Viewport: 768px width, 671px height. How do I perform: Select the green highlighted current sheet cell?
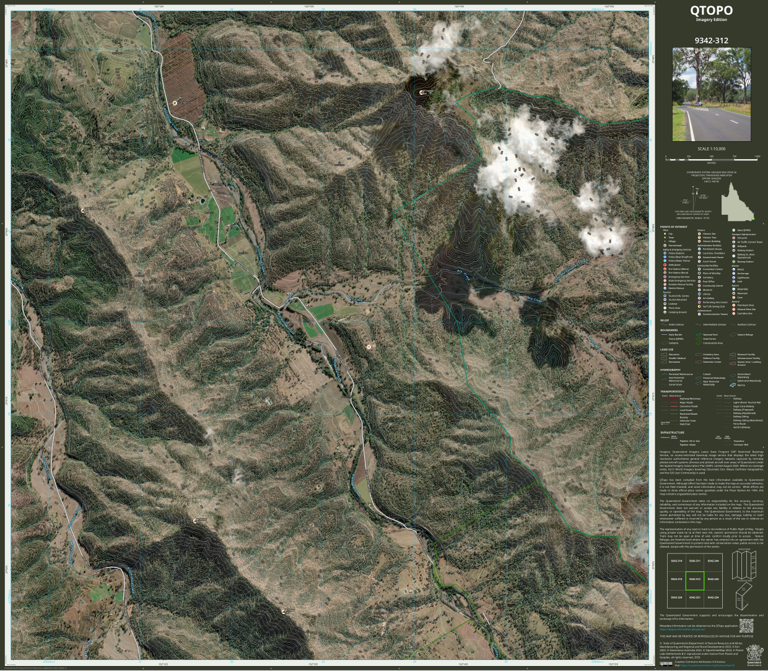click(694, 580)
